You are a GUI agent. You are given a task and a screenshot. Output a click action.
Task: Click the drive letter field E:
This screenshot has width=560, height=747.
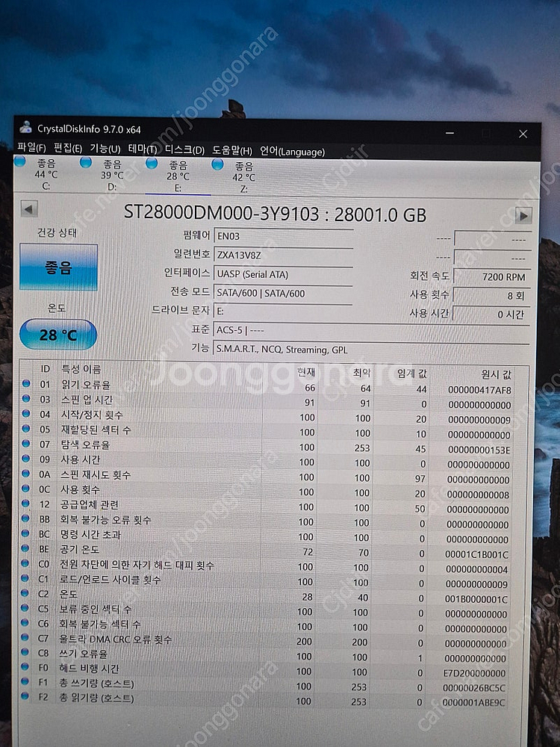(x=283, y=311)
